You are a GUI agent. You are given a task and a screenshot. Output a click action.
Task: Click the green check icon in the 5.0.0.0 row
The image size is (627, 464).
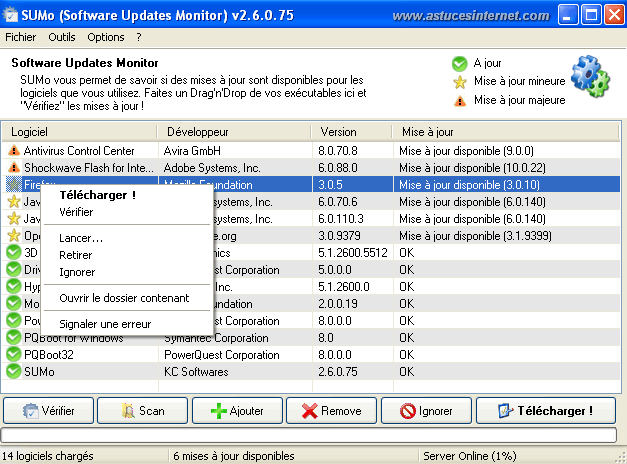coord(14,270)
